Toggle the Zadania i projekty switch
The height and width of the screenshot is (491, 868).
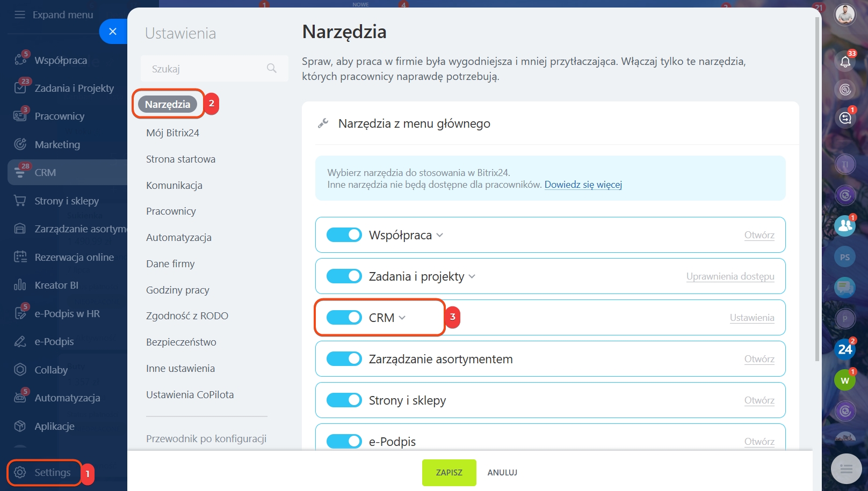(x=344, y=276)
